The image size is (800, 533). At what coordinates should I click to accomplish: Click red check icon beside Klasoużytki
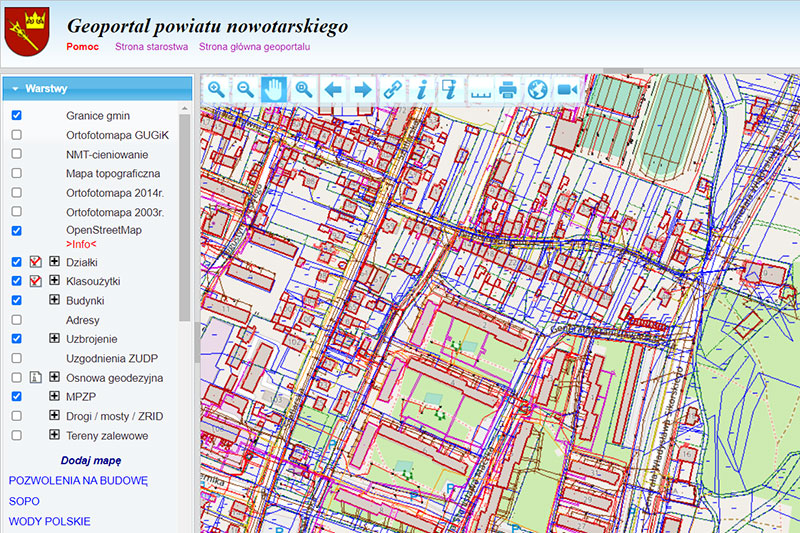pyautogui.click(x=35, y=281)
